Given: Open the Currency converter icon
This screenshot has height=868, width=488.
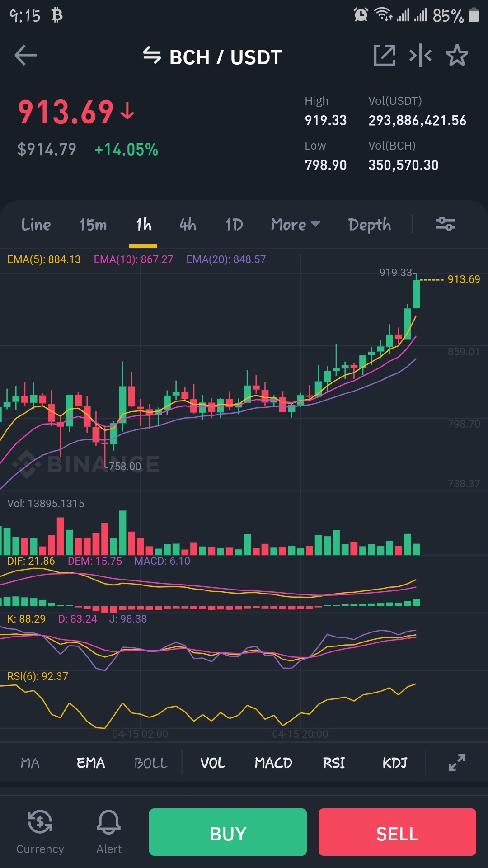Looking at the screenshot, I should pos(40,822).
